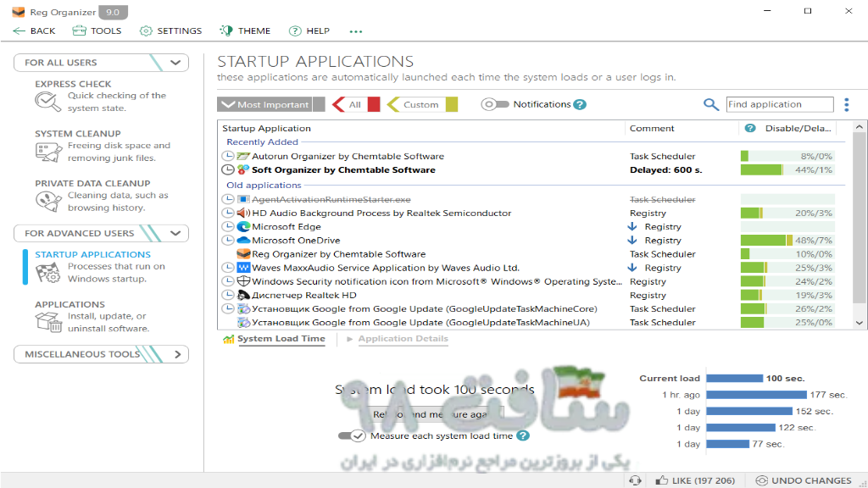Viewport: 868px width, 488px height.
Task: Open Applications install/uninstall icon
Action: pos(47,321)
